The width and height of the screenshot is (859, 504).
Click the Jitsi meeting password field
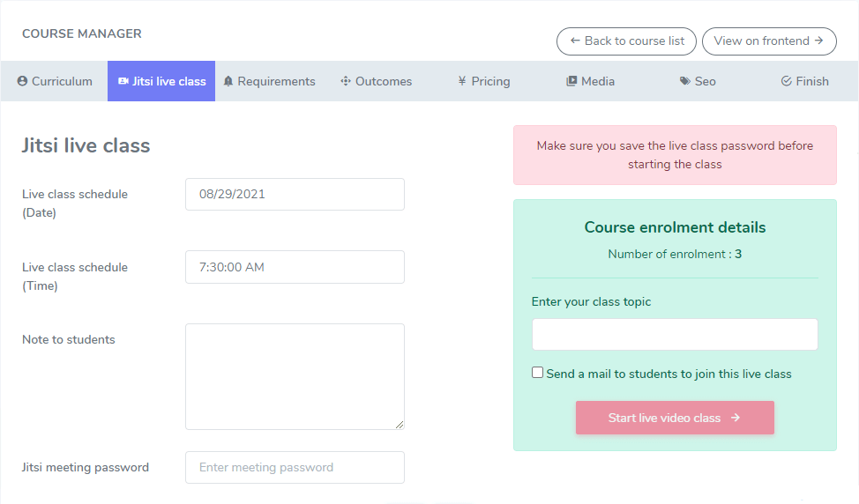point(295,468)
